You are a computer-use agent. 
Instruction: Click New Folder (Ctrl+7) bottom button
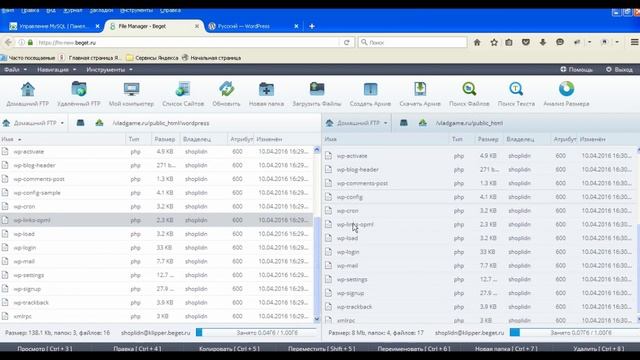tap(506, 349)
